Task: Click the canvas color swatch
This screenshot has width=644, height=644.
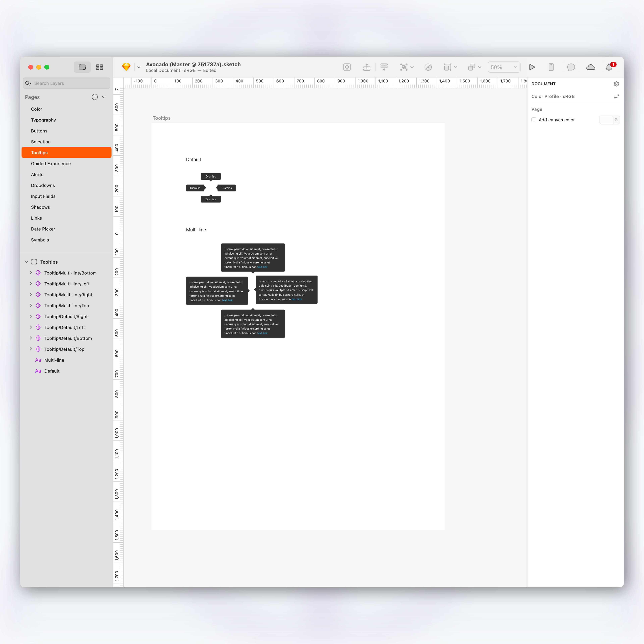Action: (606, 120)
